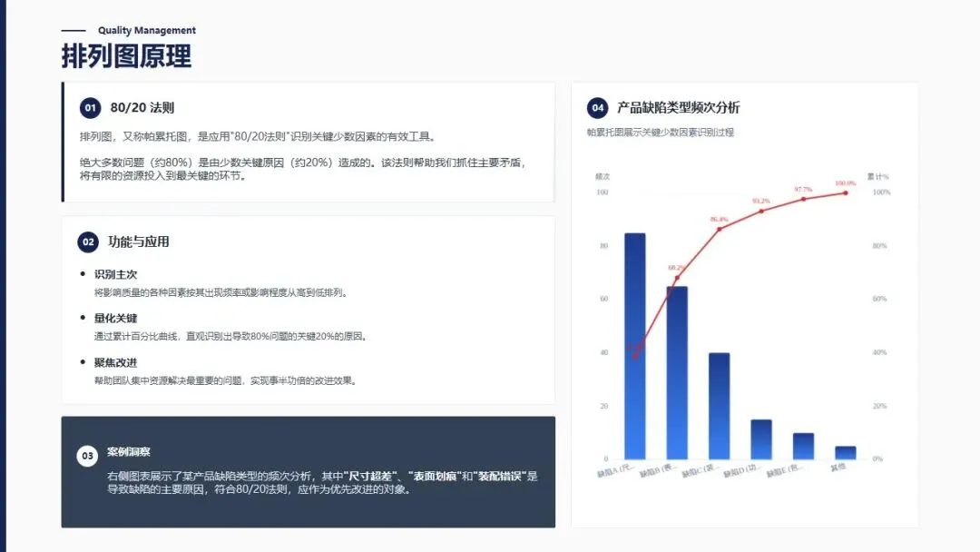This screenshot has width=980, height=552.
Task: Click the 案例洞察 heading
Action: [129, 451]
